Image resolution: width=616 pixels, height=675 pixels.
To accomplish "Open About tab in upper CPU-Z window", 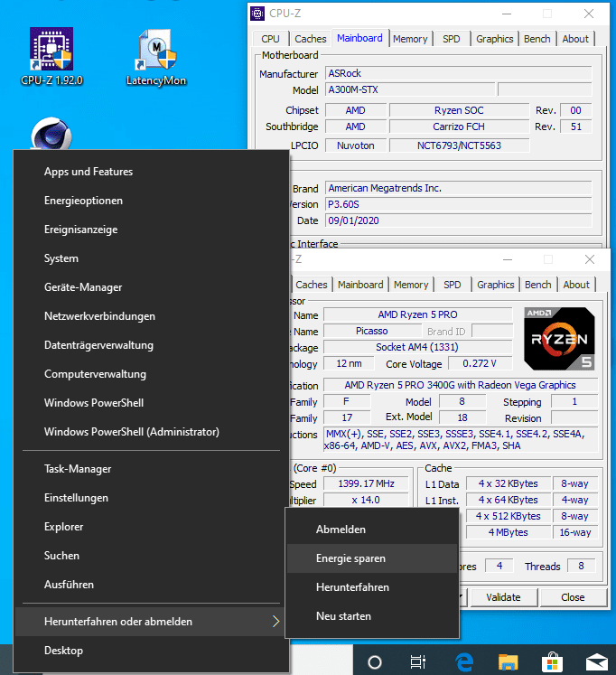I will tap(575, 39).
